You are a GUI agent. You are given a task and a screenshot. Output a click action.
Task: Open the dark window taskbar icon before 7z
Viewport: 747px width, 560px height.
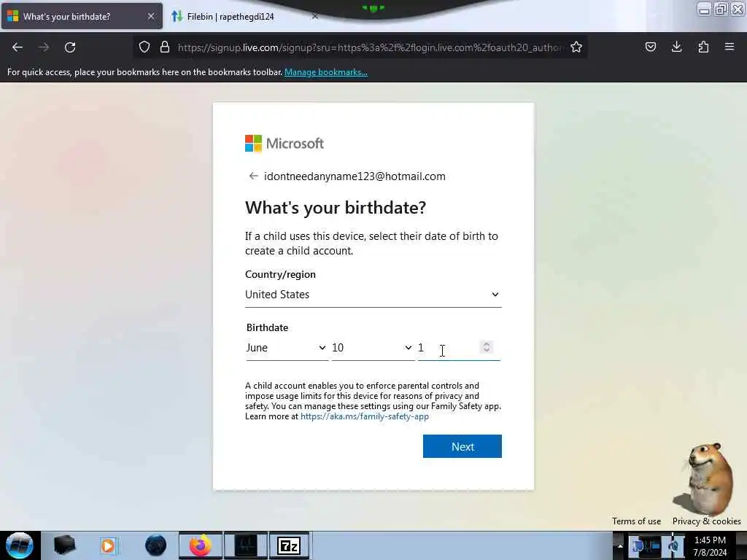pyautogui.click(x=246, y=545)
